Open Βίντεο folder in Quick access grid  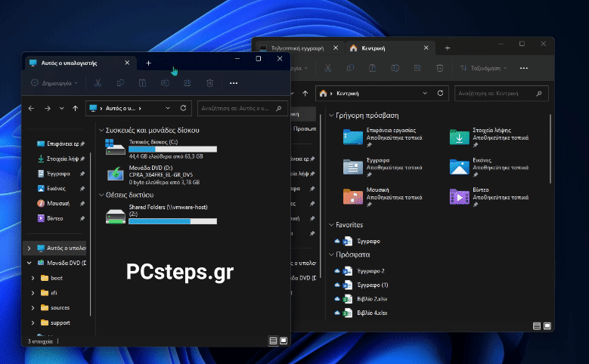click(x=488, y=197)
